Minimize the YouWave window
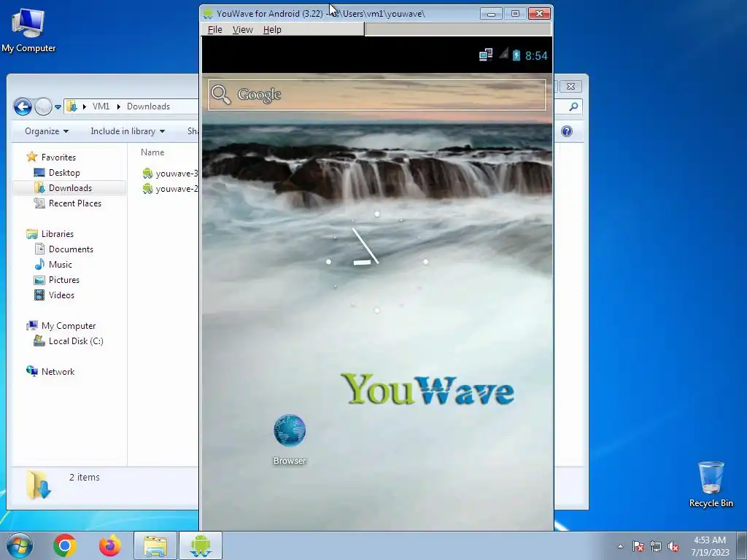Image resolution: width=747 pixels, height=560 pixels. (x=491, y=14)
